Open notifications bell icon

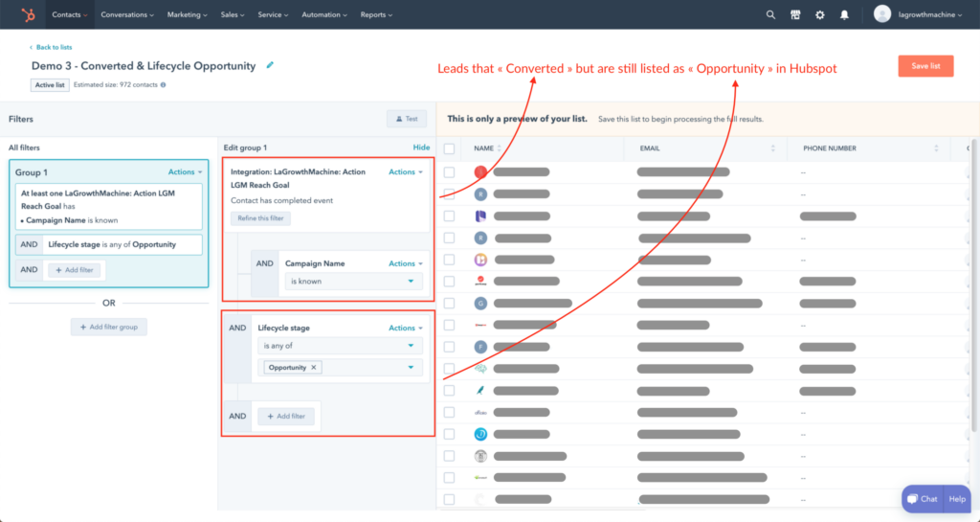(x=844, y=14)
